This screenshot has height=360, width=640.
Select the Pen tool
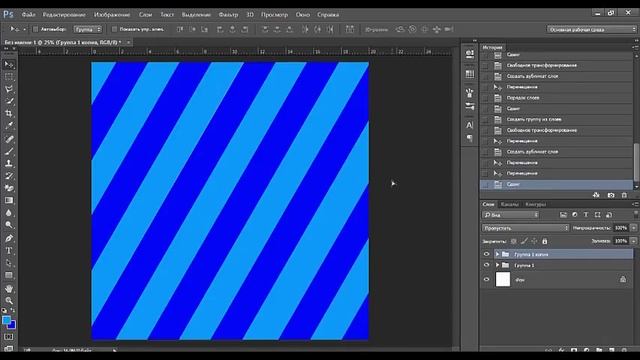[x=9, y=238]
